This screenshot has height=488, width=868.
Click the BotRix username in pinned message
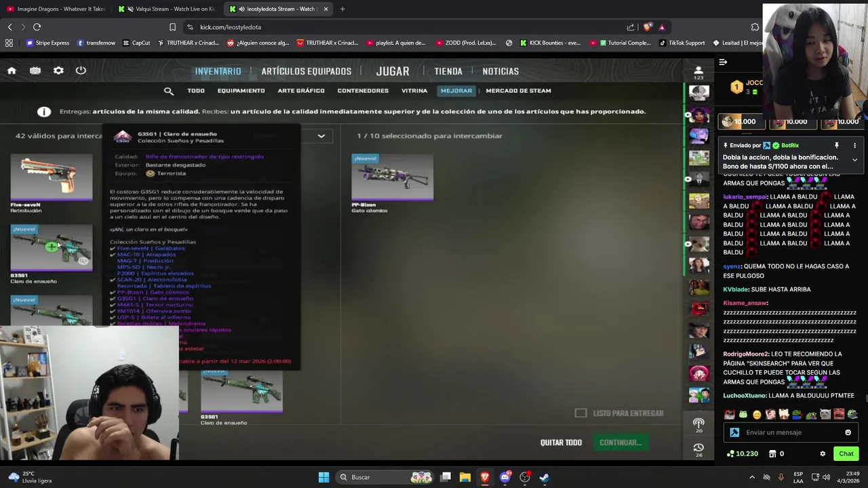pos(789,146)
